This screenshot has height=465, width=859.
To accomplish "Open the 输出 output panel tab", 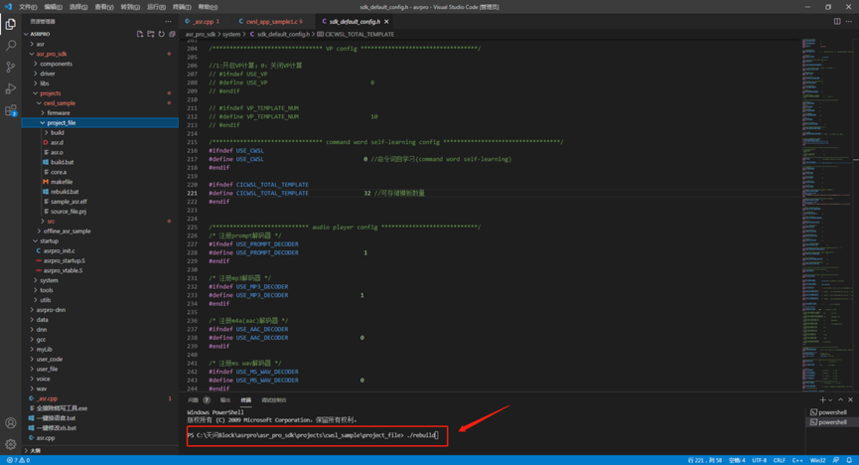I will [225, 400].
